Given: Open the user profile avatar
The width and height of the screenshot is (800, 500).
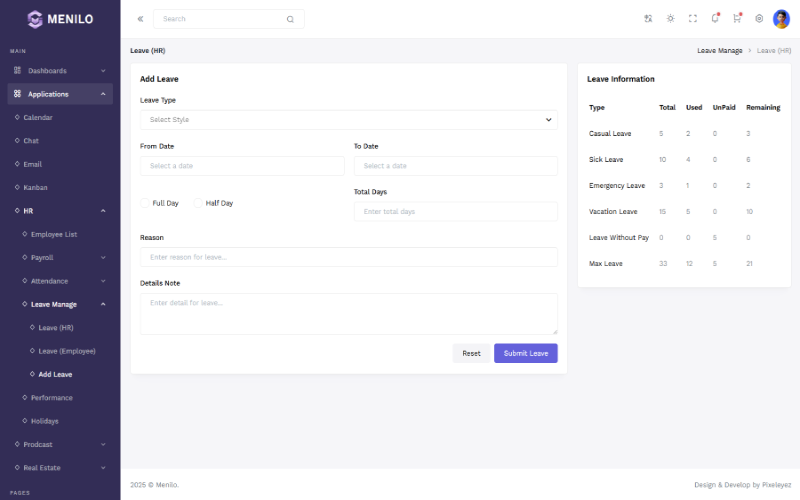Looking at the screenshot, I should click(x=781, y=19).
